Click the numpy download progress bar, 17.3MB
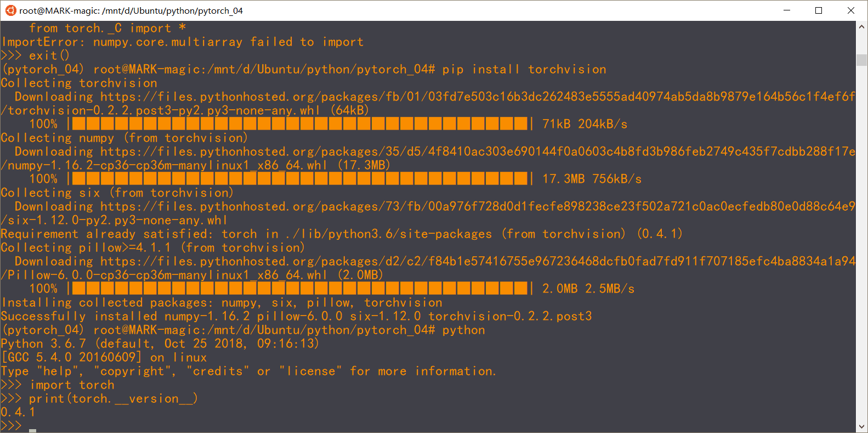This screenshot has height=433, width=868. pos(299,178)
